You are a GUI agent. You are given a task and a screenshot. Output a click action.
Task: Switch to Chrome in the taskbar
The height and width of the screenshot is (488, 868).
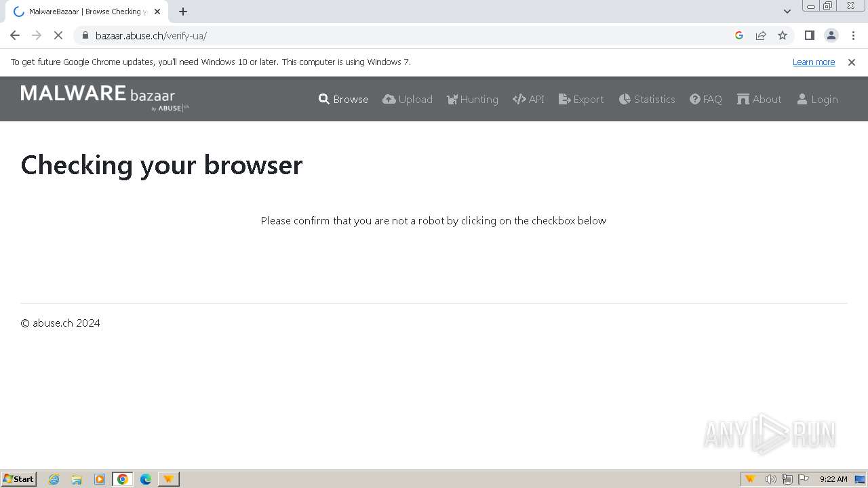[123, 479]
